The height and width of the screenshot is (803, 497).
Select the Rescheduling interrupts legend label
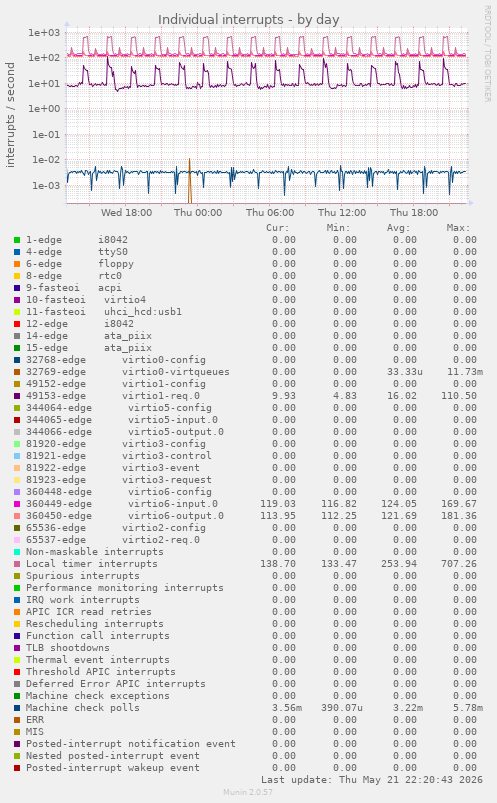95,624
